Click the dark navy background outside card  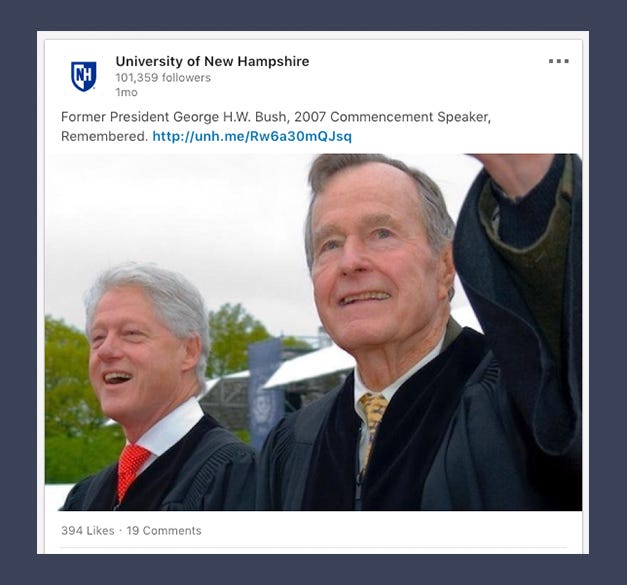[20, 300]
